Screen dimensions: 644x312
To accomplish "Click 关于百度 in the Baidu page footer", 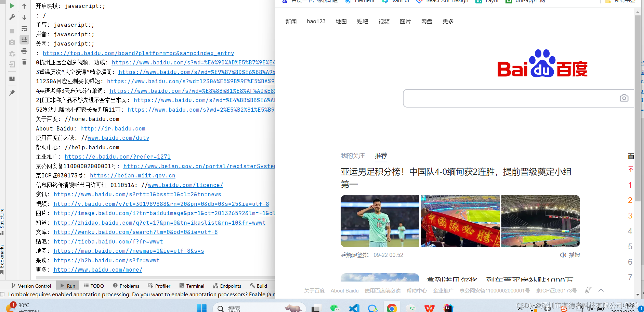I will tap(314, 290).
